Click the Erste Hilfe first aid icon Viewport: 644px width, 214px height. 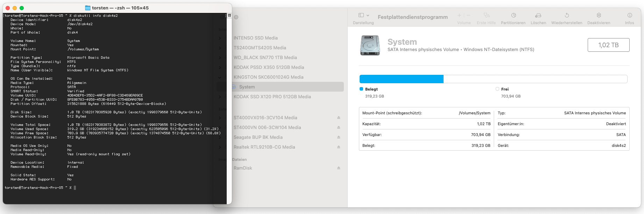486,15
